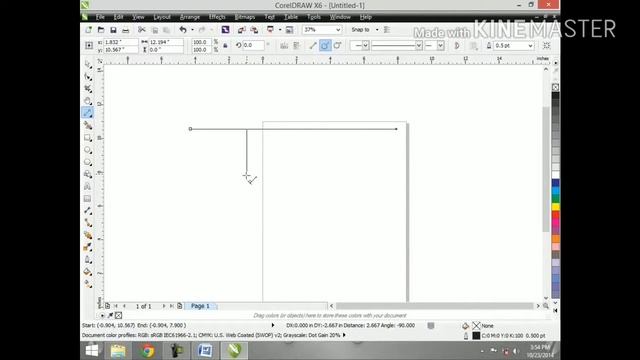Open the Bitmaps menu
The width and height of the screenshot is (640, 360).
[245, 17]
